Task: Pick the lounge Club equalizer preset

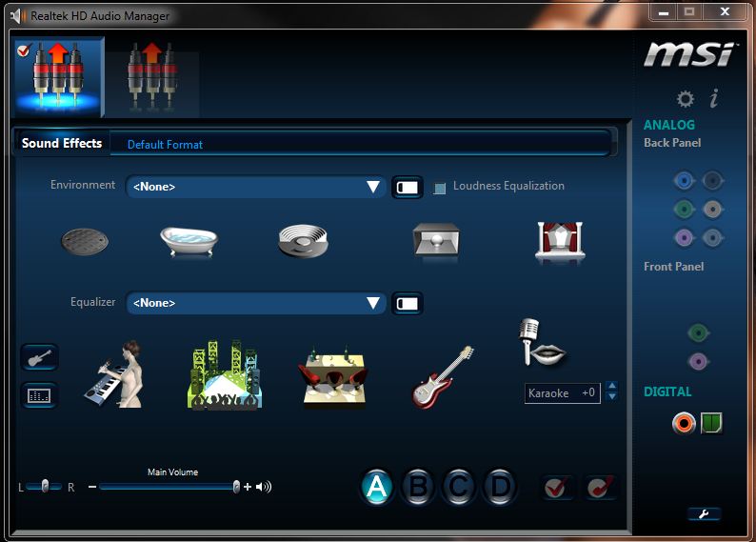Action: pos(334,377)
